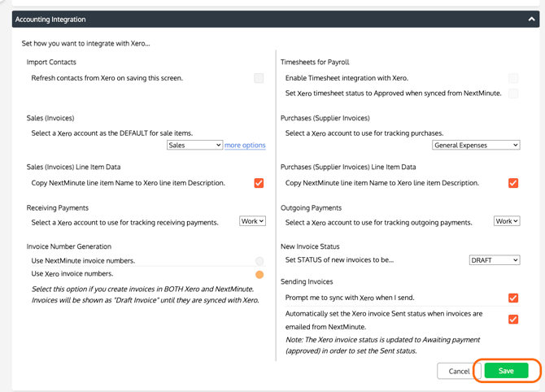Tick Enable Timesheet integration with Xero
This screenshot has width=545, height=392.
point(513,78)
